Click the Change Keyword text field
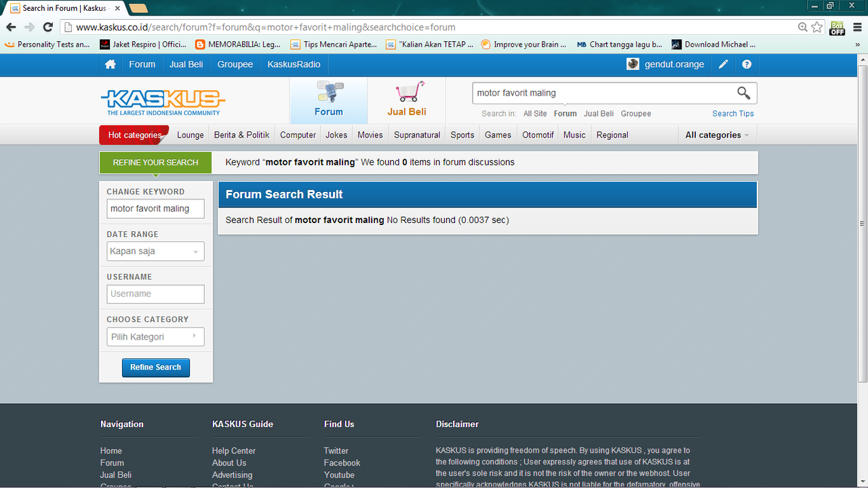868x488 pixels. click(x=155, y=209)
